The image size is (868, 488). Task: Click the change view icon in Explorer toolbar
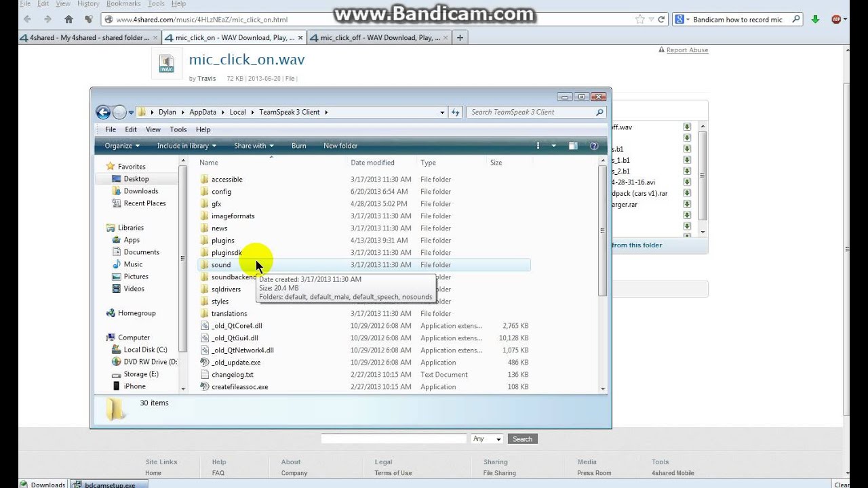pos(539,146)
